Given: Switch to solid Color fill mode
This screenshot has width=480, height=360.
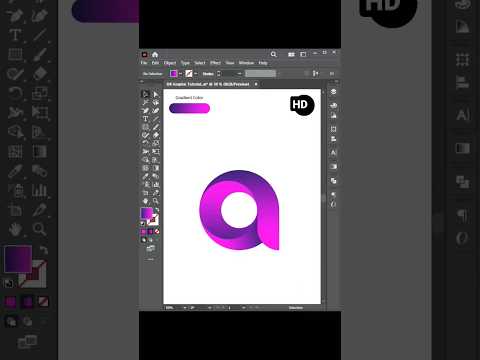Looking at the screenshot, I should 143,231.
